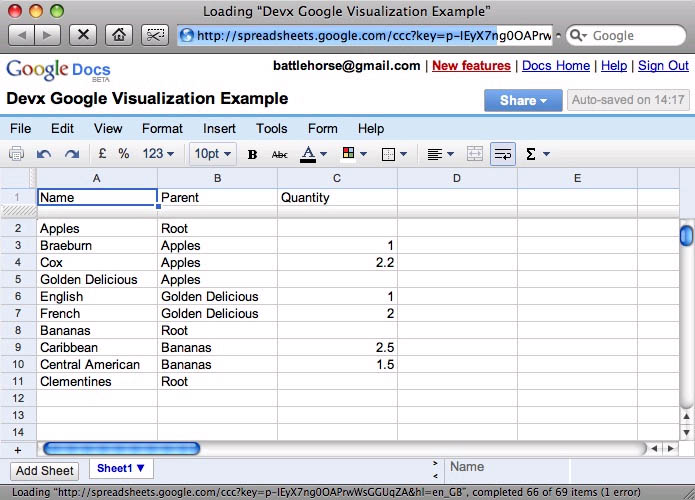This screenshot has width=695, height=500.
Task: Open the 123 number format dropdown
Action: tap(158, 154)
